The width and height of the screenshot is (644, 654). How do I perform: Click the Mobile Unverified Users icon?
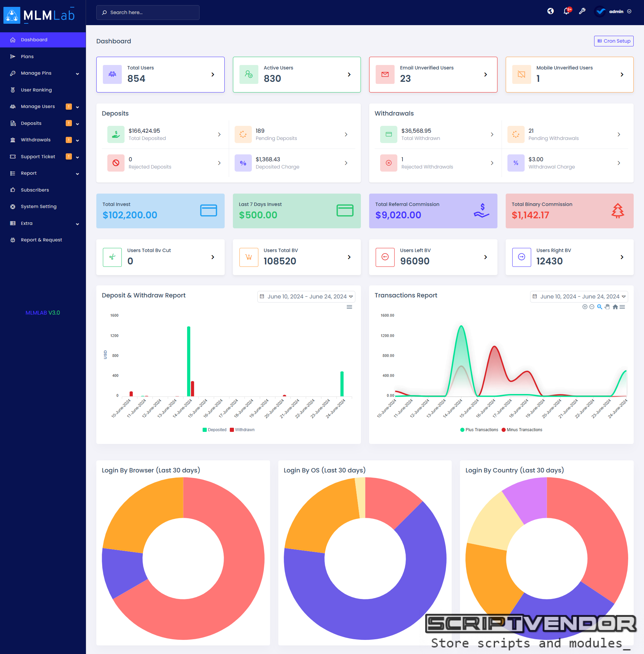coord(522,74)
